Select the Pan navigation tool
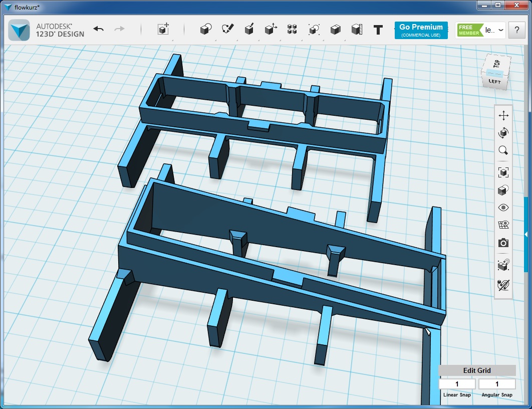532x409 pixels. pyautogui.click(x=503, y=115)
